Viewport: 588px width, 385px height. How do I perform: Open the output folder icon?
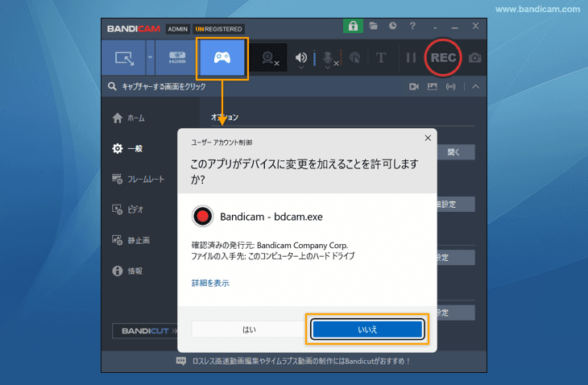373,26
